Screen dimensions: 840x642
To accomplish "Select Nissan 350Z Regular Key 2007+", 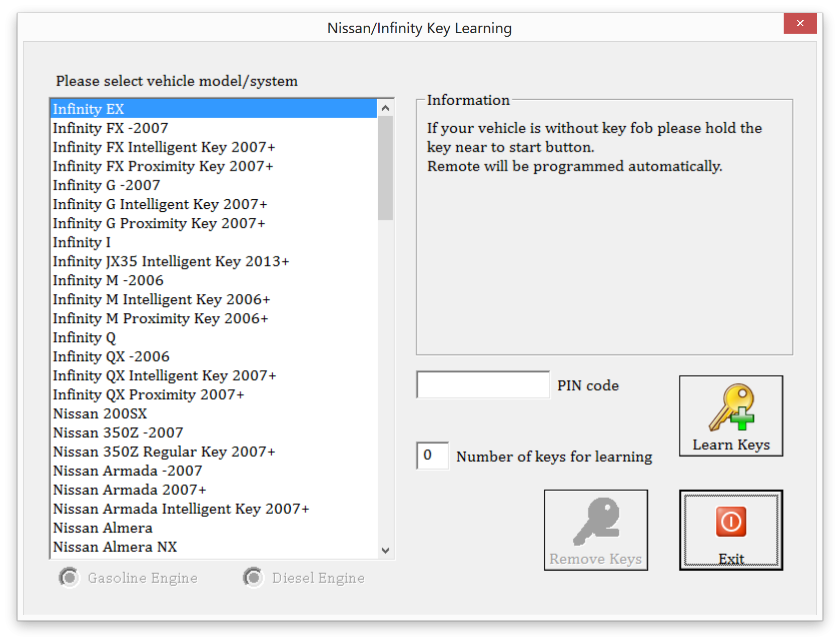I will point(214,451).
